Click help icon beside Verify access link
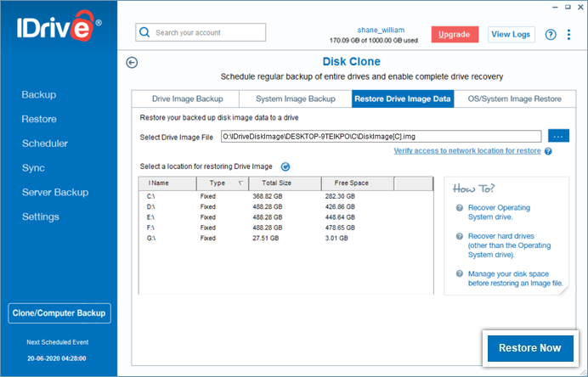588x377 pixels. pos(548,151)
